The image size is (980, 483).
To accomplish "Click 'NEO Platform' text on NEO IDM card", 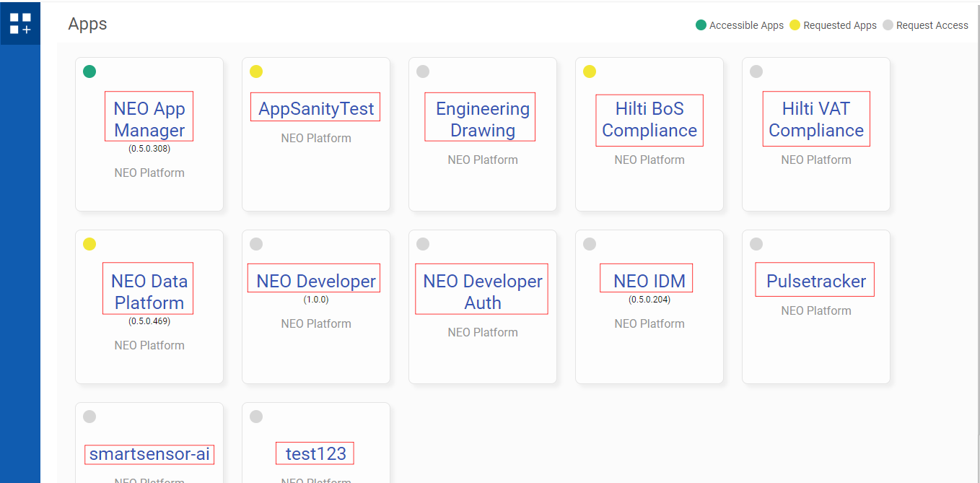I will (649, 323).
